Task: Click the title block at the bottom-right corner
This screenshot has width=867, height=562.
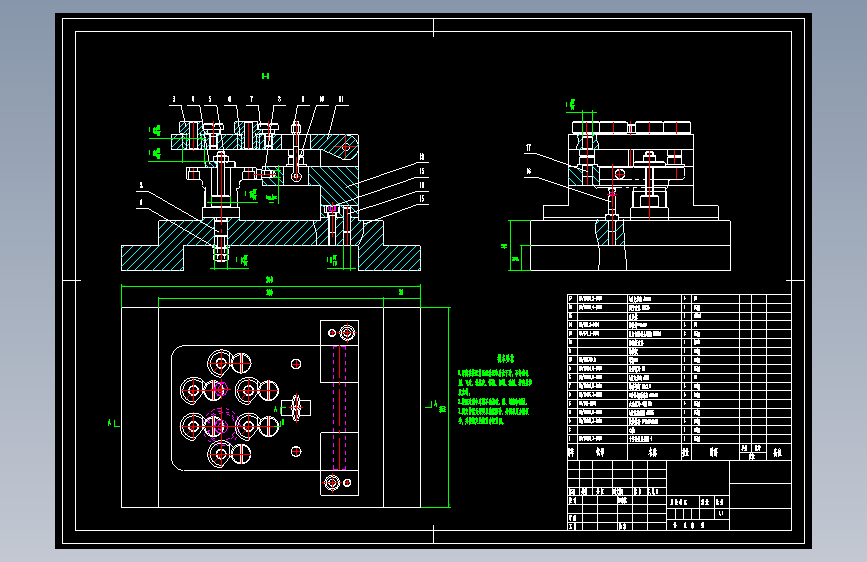Action: 679,495
